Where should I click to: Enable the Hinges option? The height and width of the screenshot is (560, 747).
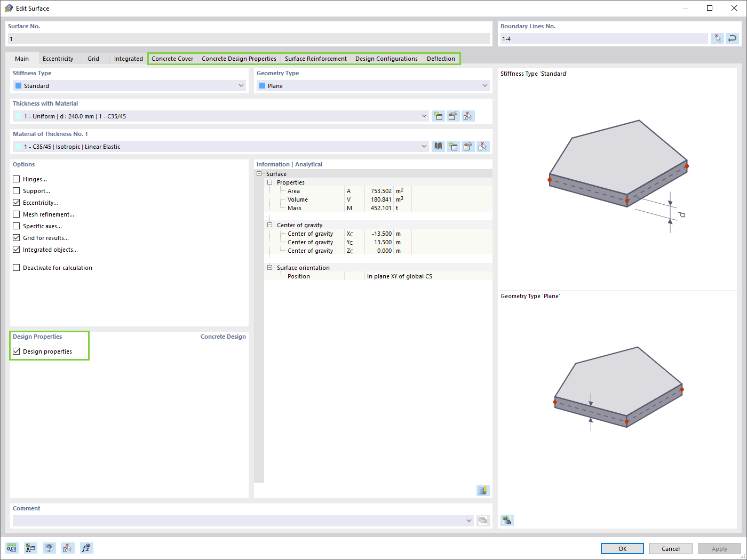[x=16, y=179]
